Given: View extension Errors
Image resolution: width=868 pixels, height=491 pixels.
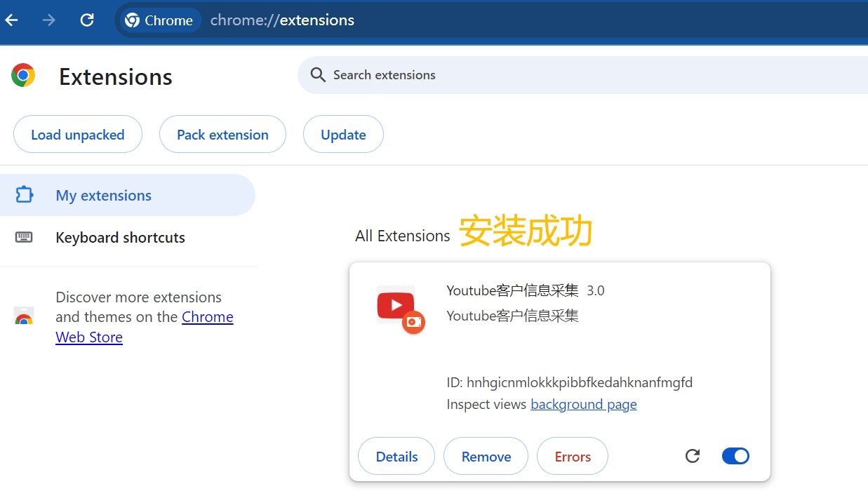Looking at the screenshot, I should pos(573,456).
